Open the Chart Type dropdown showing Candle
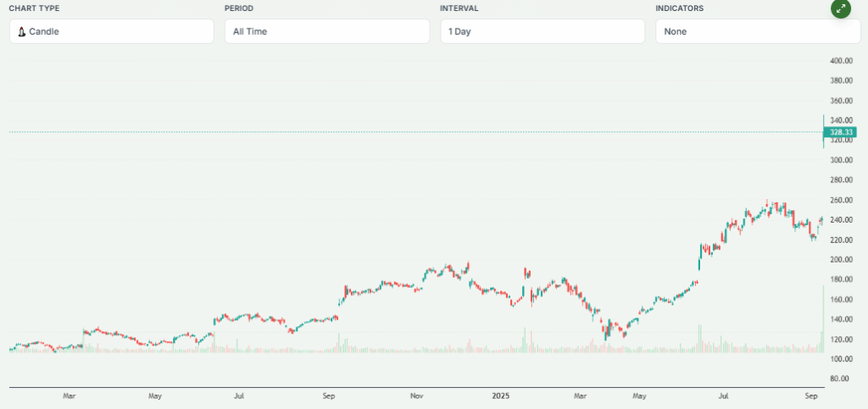 [x=112, y=31]
